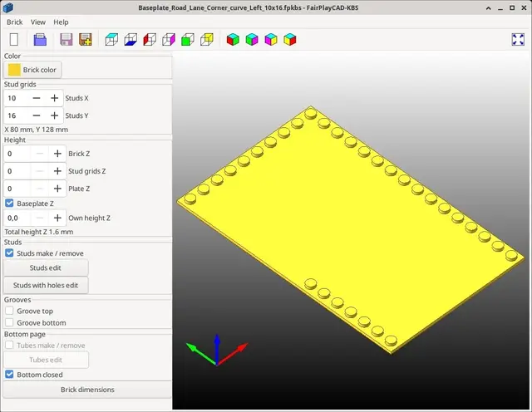The width and height of the screenshot is (532, 412).
Task: Increase Own height Z value
Action: (x=57, y=218)
